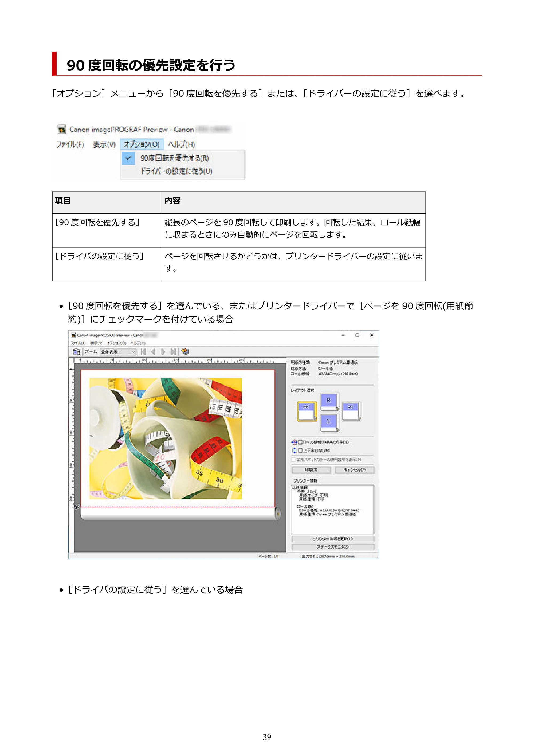Enable 上下余白なし checkbox
The width and height of the screenshot is (534, 756).
point(300,451)
